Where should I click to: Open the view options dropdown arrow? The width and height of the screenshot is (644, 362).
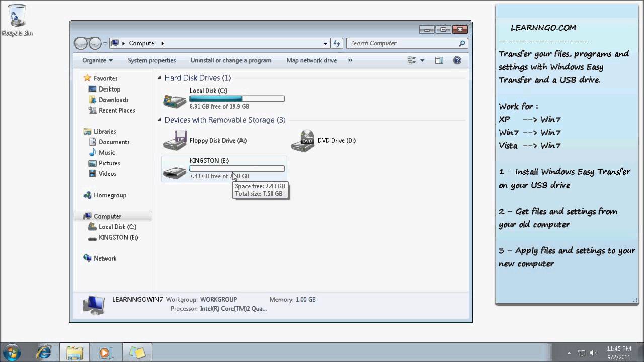point(422,60)
